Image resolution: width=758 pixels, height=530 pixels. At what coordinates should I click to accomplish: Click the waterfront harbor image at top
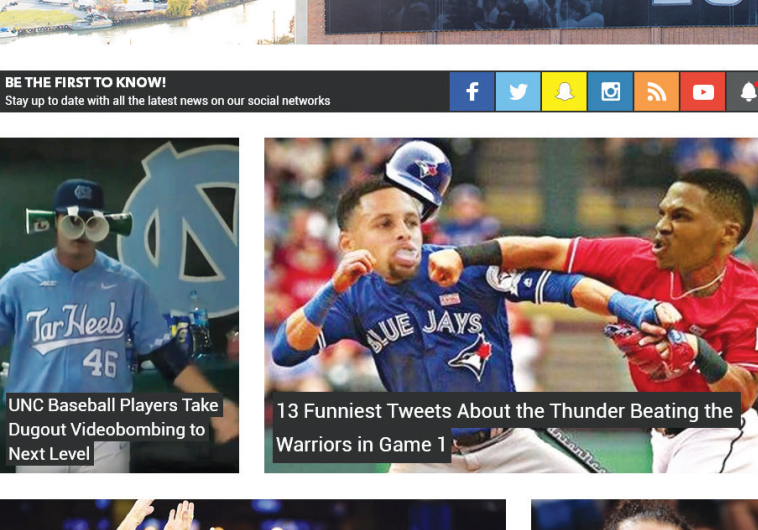(x=147, y=21)
